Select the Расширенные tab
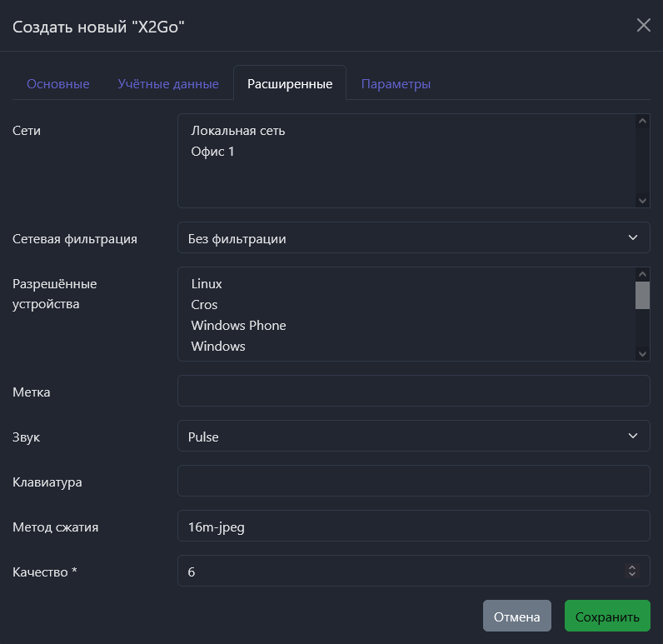The height and width of the screenshot is (644, 663). [x=290, y=84]
